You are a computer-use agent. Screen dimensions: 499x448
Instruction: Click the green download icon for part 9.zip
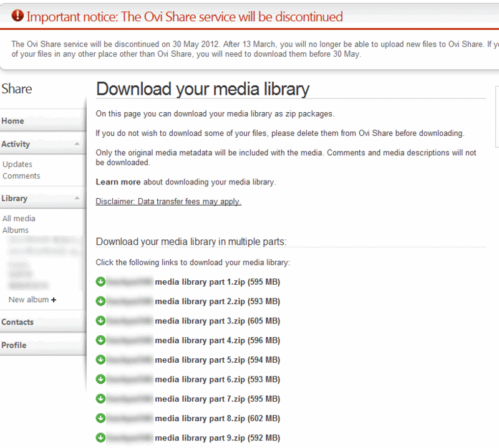pyautogui.click(x=100, y=438)
